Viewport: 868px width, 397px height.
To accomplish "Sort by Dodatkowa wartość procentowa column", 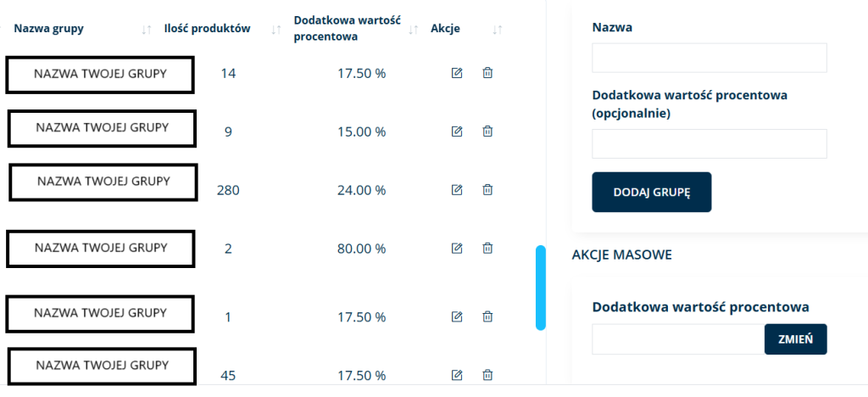I will 414,29.
